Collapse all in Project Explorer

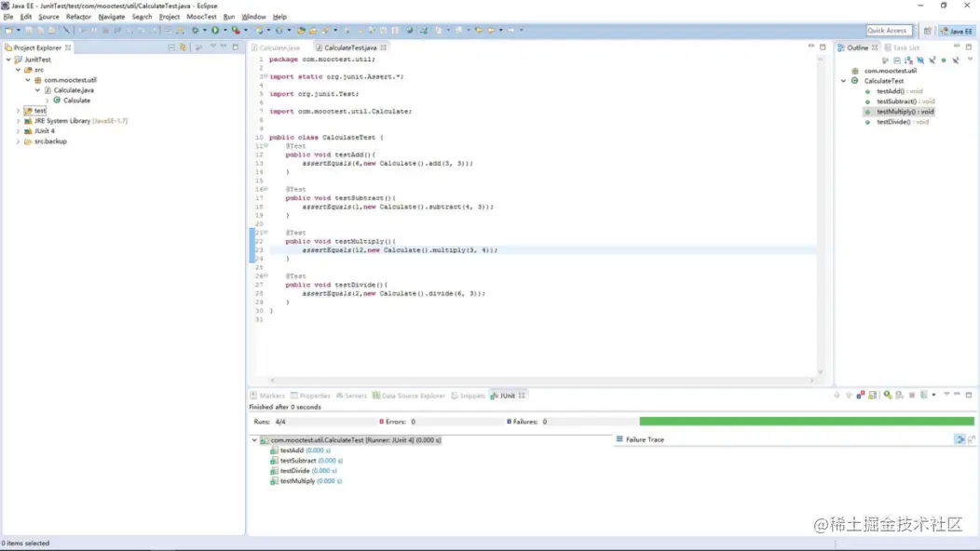click(171, 47)
